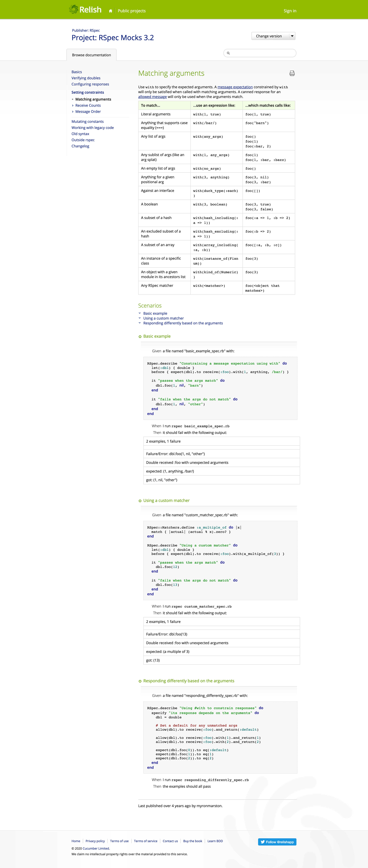Click circle bullet beside Responding differently heading

(x=140, y=681)
